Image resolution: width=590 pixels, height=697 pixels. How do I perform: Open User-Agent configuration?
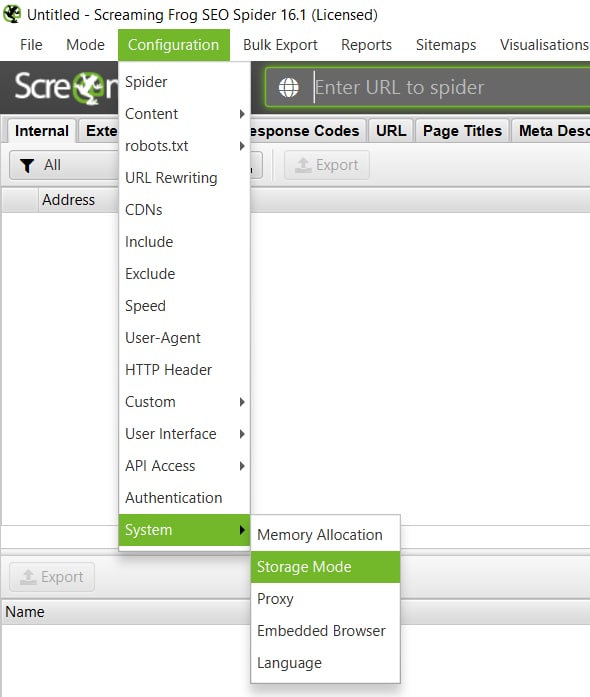coord(184,338)
